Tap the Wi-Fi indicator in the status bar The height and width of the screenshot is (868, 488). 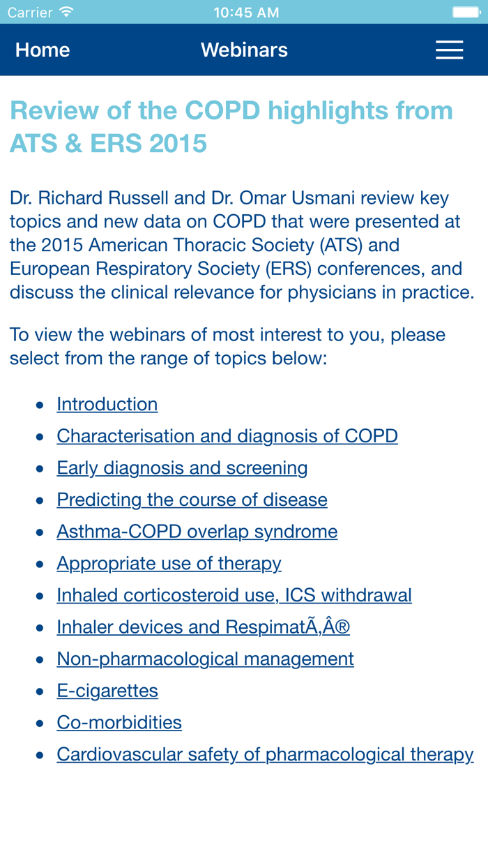(66, 12)
